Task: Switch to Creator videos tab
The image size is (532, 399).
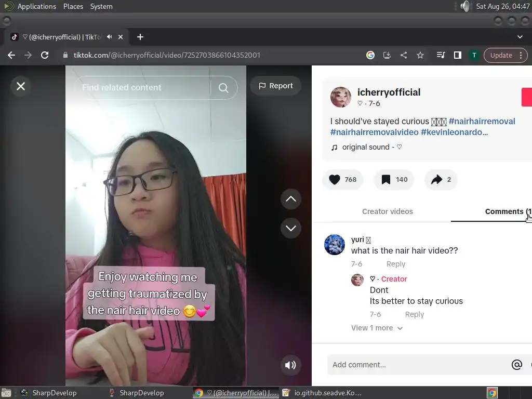Action: point(388,211)
